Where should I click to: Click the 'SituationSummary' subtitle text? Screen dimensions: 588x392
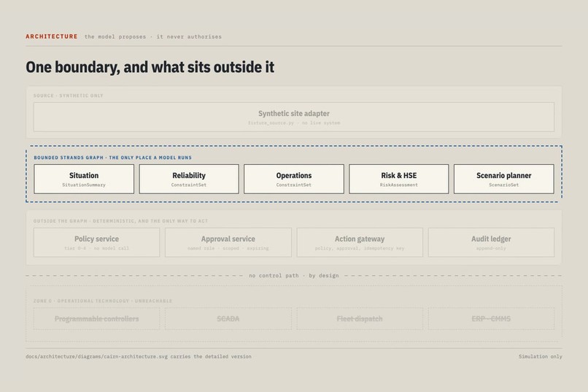click(84, 185)
